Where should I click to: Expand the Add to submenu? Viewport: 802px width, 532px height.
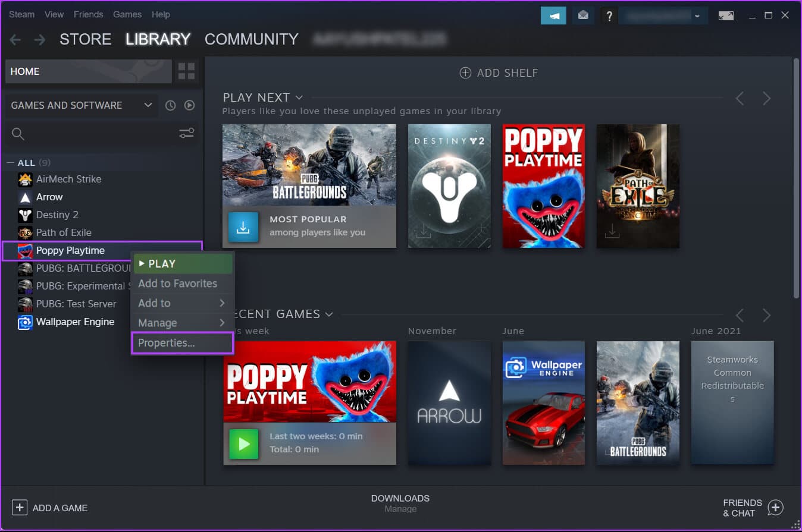(x=183, y=303)
